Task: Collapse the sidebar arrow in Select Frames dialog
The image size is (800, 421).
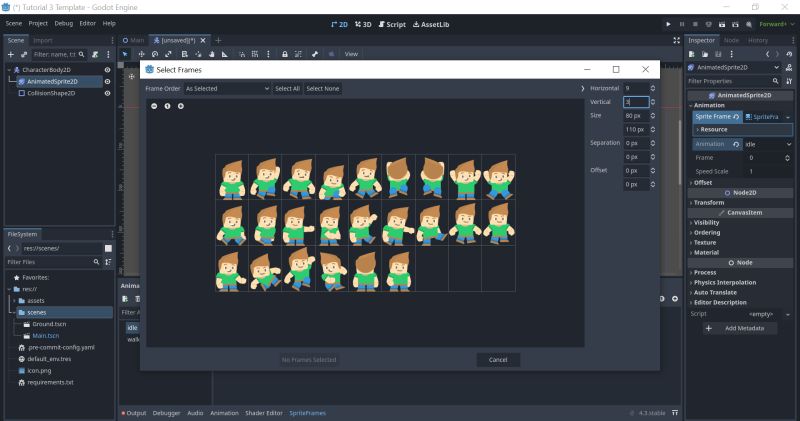Action: click(583, 89)
